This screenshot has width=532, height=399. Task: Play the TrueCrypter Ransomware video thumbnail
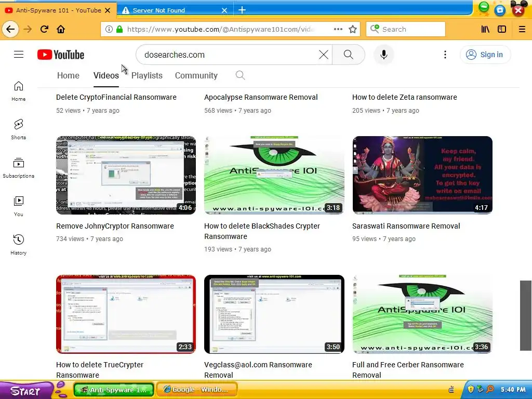tap(126, 314)
